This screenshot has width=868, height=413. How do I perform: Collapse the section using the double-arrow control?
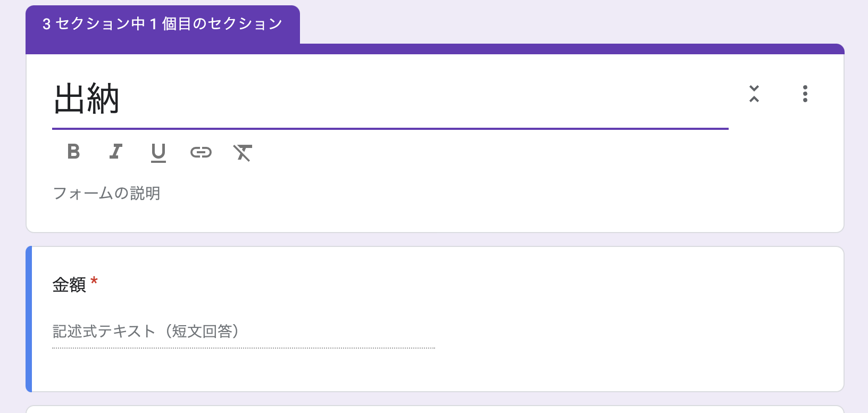754,94
